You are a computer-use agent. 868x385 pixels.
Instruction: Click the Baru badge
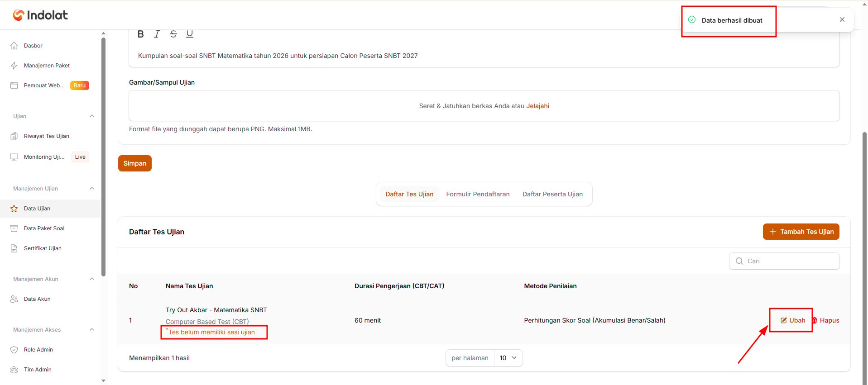tap(80, 86)
